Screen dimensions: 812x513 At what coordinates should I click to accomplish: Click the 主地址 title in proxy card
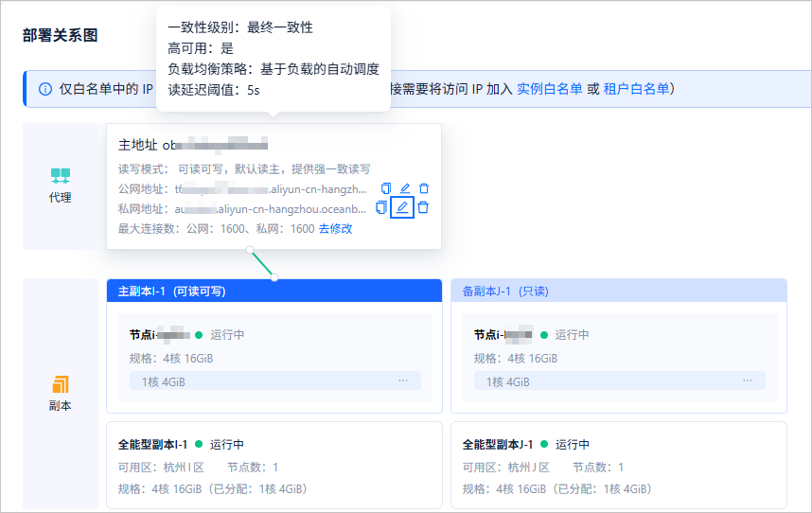click(138, 145)
